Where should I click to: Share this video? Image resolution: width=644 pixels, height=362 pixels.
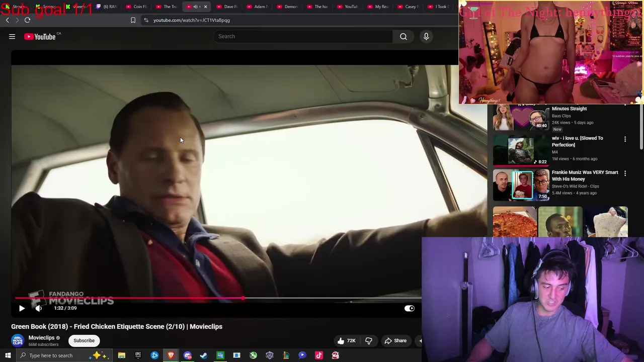[x=395, y=340]
